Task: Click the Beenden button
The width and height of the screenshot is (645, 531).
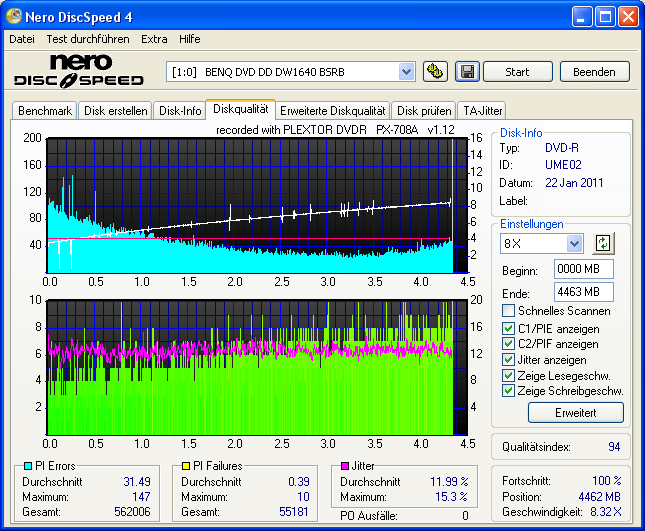Action: click(594, 72)
